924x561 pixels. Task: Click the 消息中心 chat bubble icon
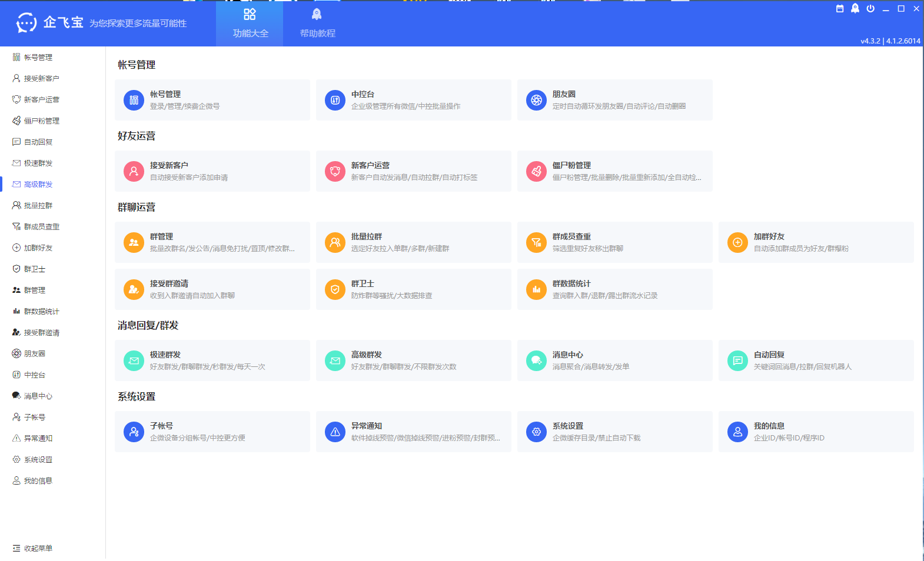coord(536,360)
